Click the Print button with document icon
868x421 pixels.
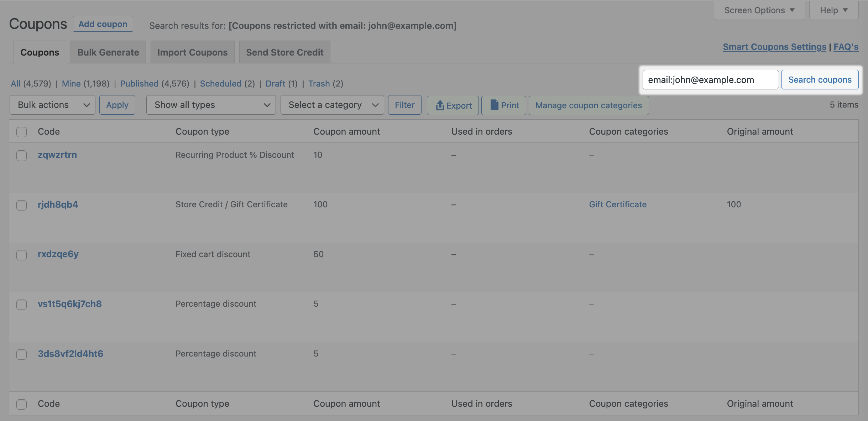click(503, 105)
